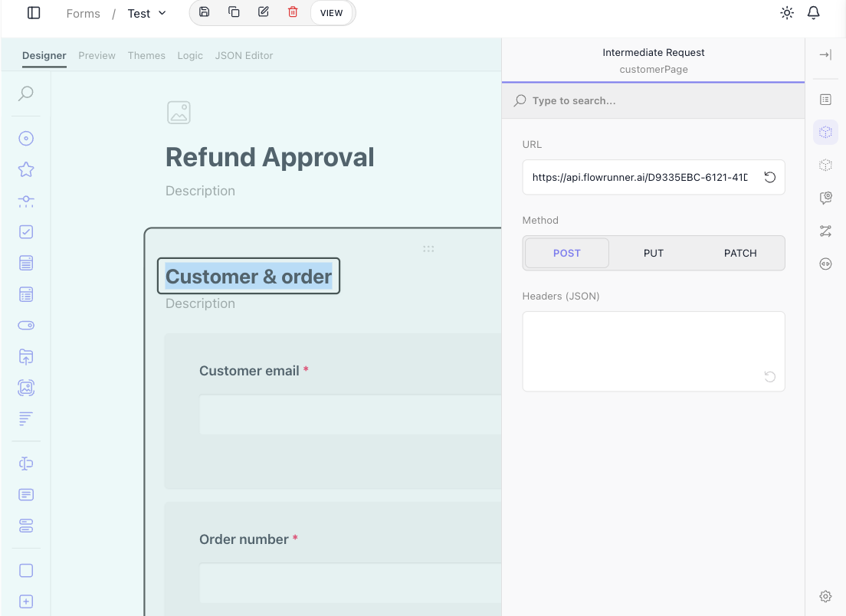Select the Refund Approval form title

[x=270, y=157]
